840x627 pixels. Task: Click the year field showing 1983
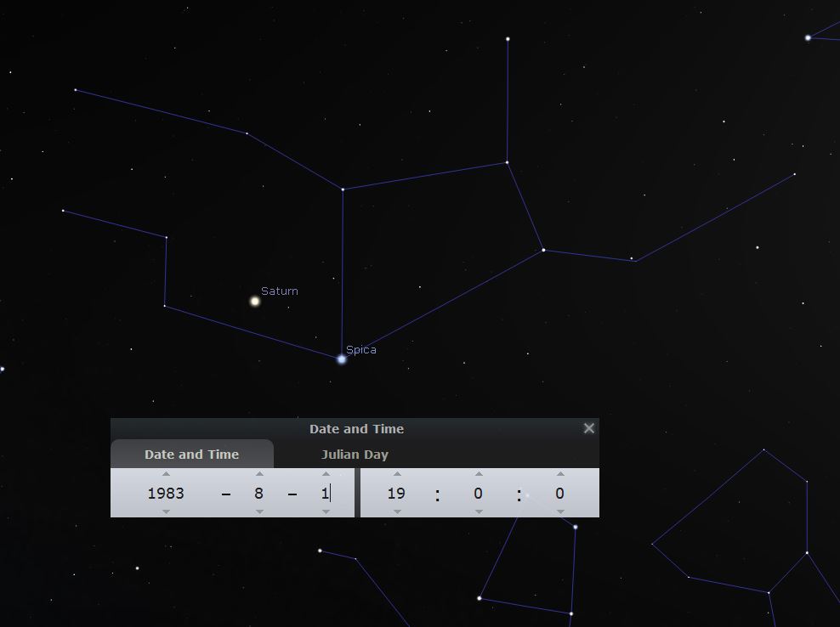point(166,493)
